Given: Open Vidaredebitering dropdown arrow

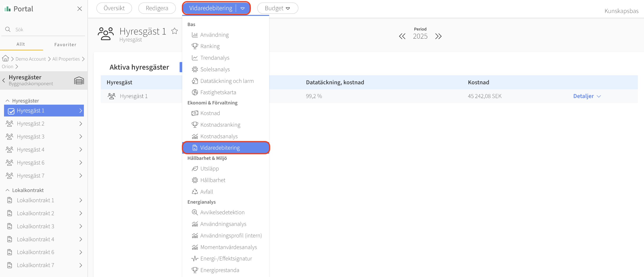Looking at the screenshot, I should (242, 8).
